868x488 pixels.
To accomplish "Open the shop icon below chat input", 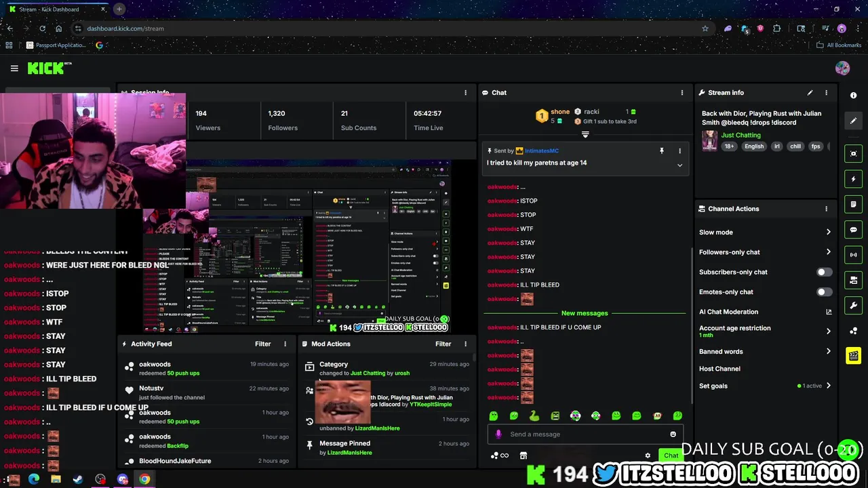I will click(523, 455).
